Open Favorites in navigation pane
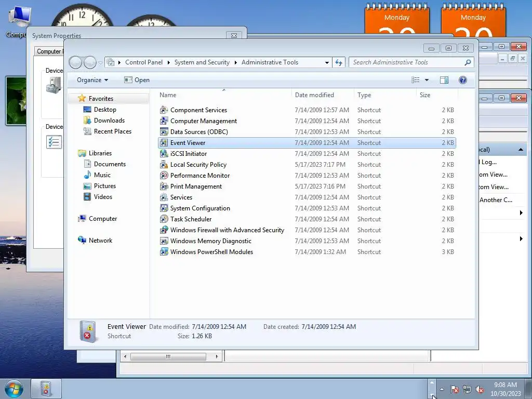532x399 pixels. 101,99
